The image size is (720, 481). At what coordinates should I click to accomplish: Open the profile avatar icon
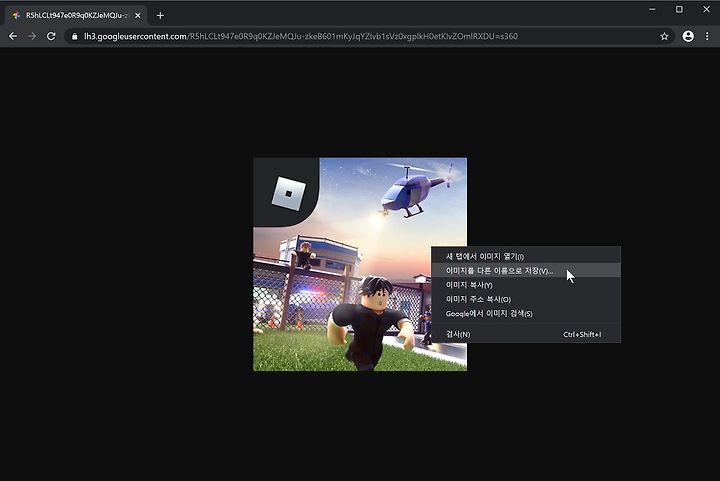point(688,36)
